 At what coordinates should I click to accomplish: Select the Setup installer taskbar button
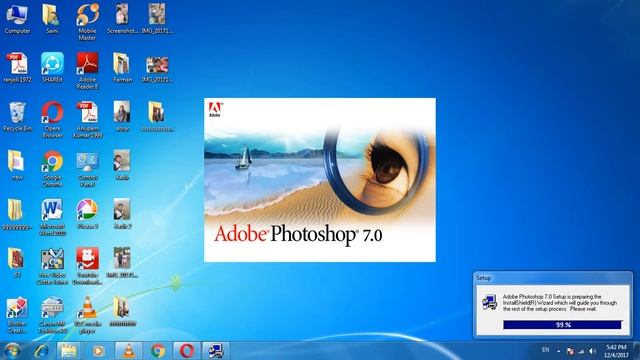216,351
